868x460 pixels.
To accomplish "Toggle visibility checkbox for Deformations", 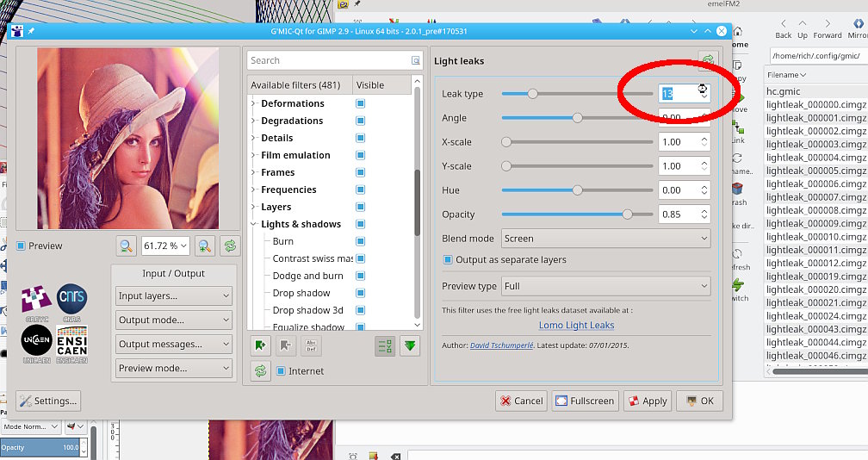I will click(360, 103).
